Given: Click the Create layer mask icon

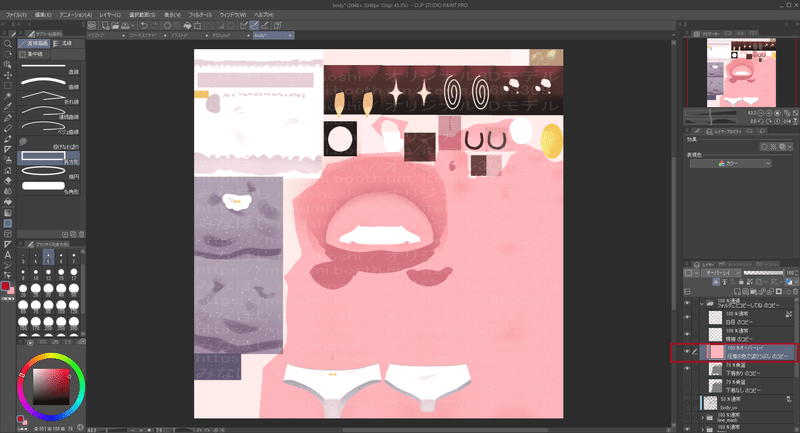Looking at the screenshot, I should (x=779, y=291).
